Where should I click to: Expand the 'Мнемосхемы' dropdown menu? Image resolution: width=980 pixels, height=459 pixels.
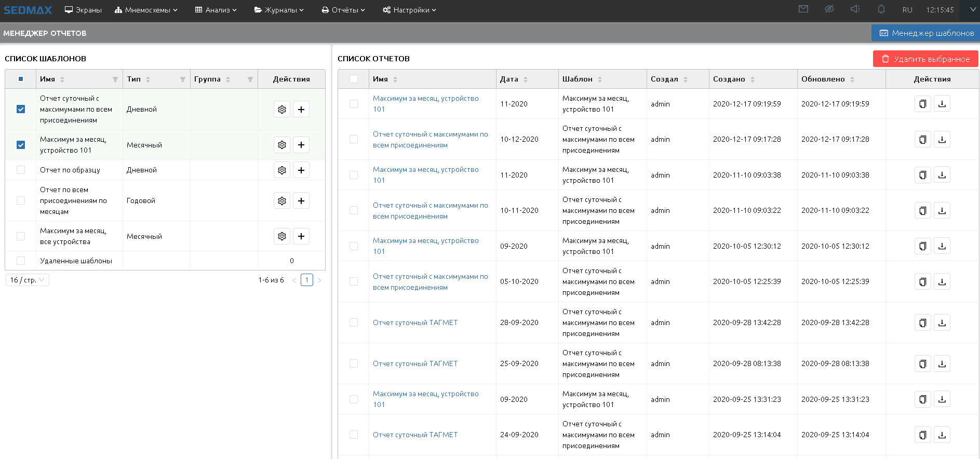point(146,10)
